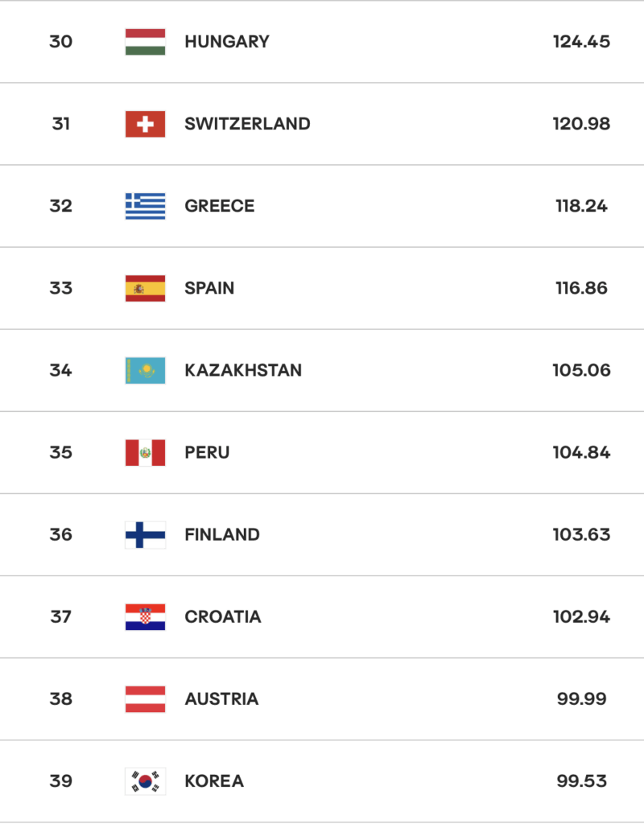Click rank number 37 for Croatia
The width and height of the screenshot is (644, 824).
coord(61,617)
